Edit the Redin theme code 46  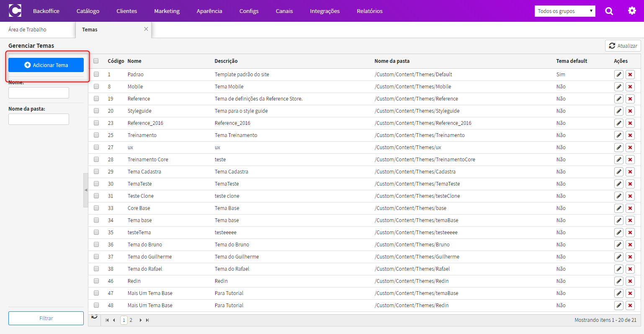[619, 281]
